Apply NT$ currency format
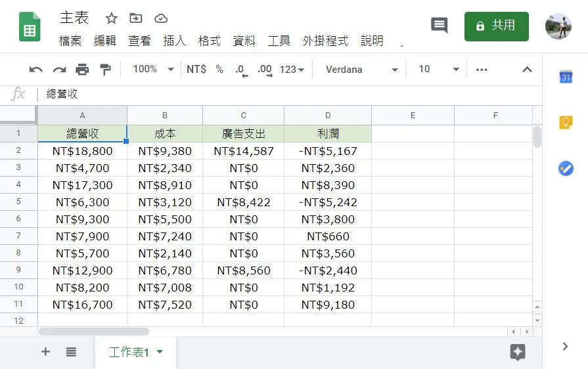 [196, 70]
